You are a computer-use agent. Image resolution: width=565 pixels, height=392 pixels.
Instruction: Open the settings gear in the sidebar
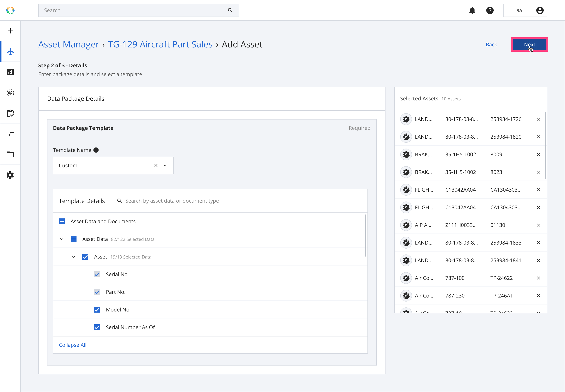point(10,175)
